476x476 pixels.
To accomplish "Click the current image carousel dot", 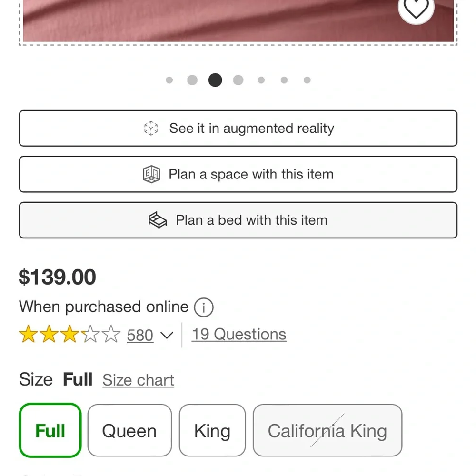I will [215, 80].
